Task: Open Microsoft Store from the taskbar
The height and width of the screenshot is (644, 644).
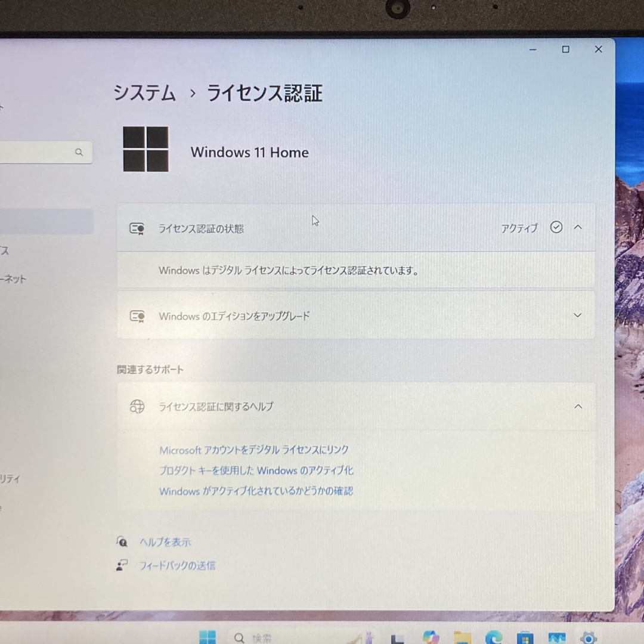Action: (525, 637)
